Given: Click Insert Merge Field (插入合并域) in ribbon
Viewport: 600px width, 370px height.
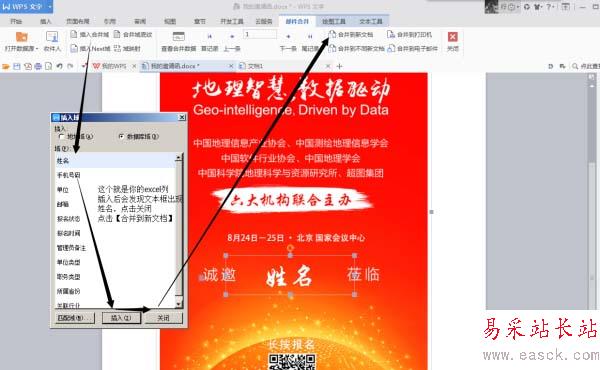Looking at the screenshot, I should coord(90,35).
